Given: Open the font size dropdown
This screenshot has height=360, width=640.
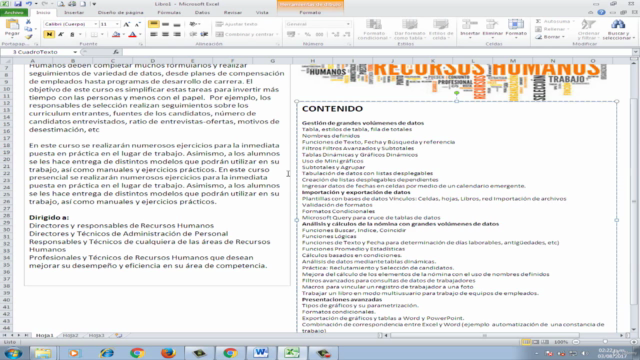Looking at the screenshot, I should click(x=117, y=24).
